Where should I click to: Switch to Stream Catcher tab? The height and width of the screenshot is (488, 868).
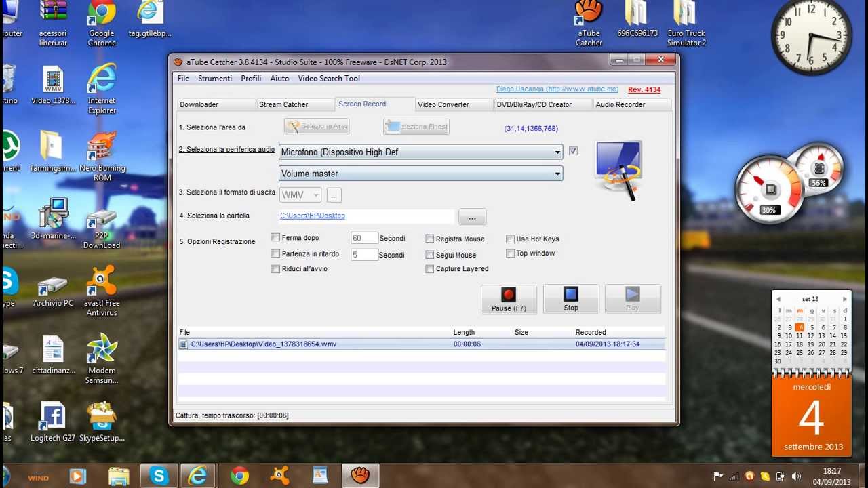tap(295, 104)
